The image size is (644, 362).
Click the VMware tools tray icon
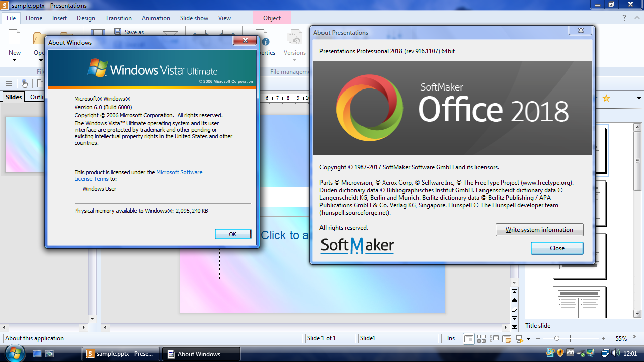pos(570,353)
